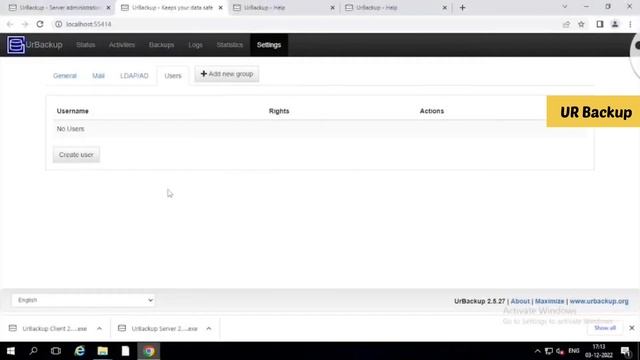Bookmark this page with the star icon
The width and height of the screenshot is (640, 360).
pyautogui.click(x=581, y=24)
